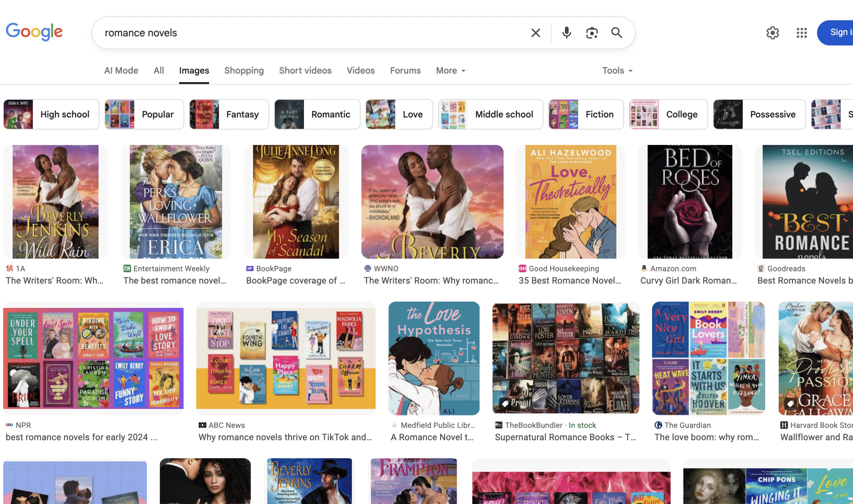853x504 pixels.
Task: Go to the Videos tab
Action: 361,71
